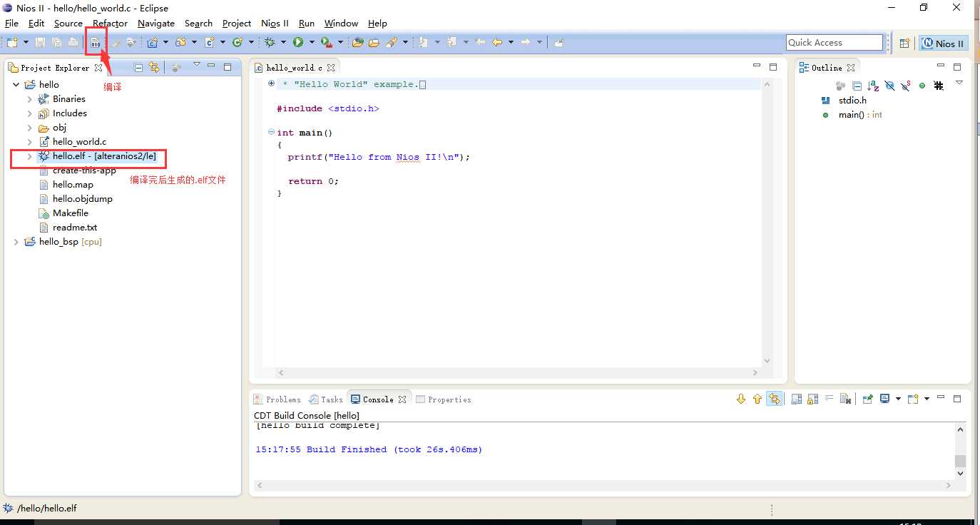Click the Build All toolbar icon
The image size is (980, 525).
pyautogui.click(x=96, y=42)
